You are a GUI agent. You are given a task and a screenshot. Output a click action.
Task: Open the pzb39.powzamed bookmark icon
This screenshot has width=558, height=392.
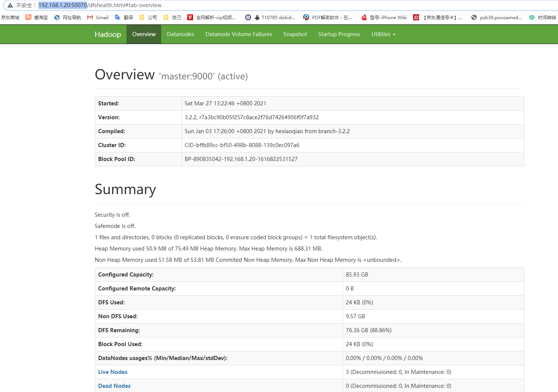click(474, 17)
